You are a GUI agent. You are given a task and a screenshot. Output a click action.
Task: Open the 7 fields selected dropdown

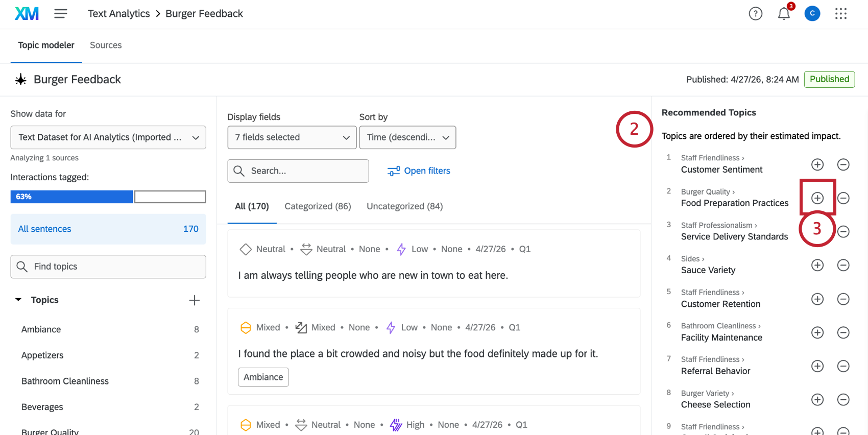(292, 137)
